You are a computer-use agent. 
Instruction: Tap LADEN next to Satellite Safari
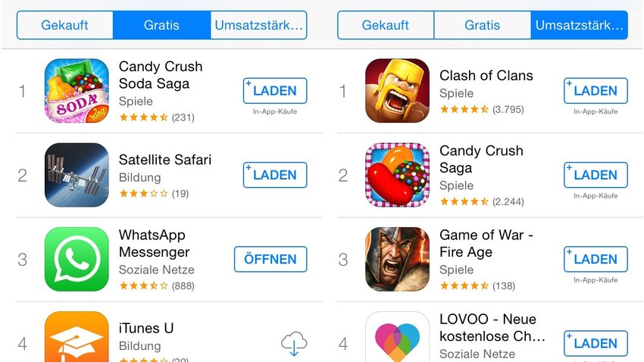point(275,175)
